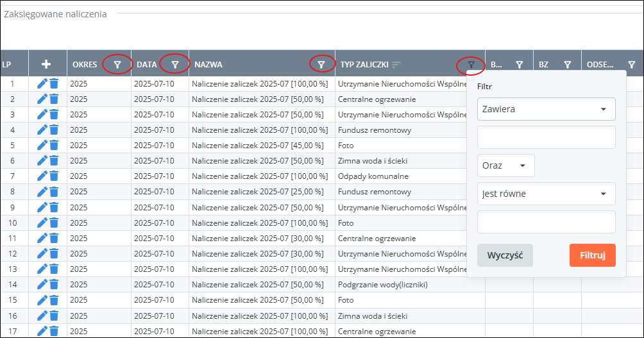The image size is (644, 338).
Task: Click the edit pencil icon in row 1
Action: click(x=42, y=83)
